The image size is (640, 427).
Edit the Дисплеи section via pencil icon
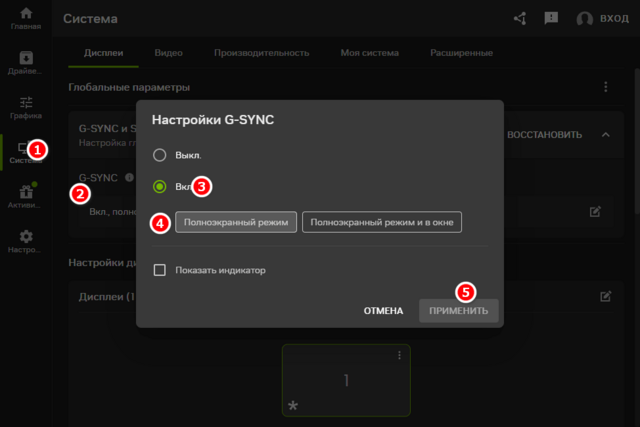(x=606, y=296)
